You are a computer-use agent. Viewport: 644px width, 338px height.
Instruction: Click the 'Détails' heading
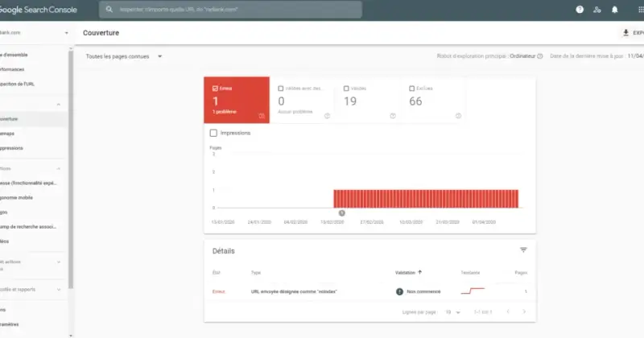coord(224,251)
